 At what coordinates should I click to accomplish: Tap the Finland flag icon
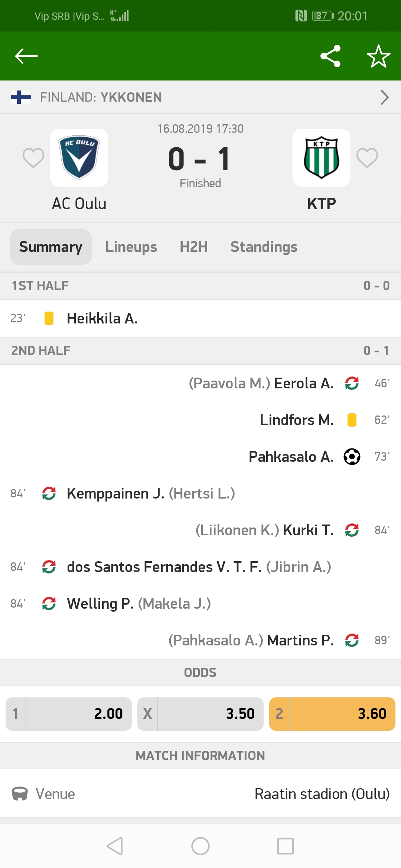pyautogui.click(x=21, y=97)
